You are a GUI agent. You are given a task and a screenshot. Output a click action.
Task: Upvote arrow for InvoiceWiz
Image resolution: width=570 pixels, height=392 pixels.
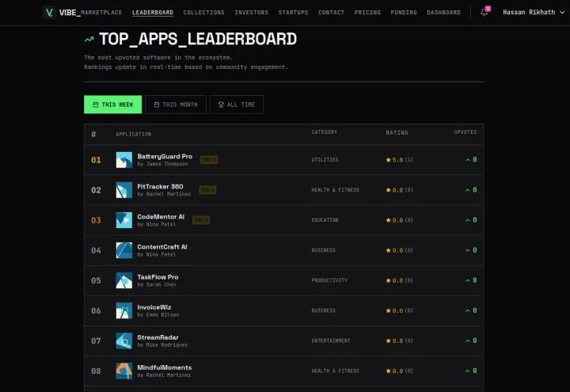click(x=468, y=310)
